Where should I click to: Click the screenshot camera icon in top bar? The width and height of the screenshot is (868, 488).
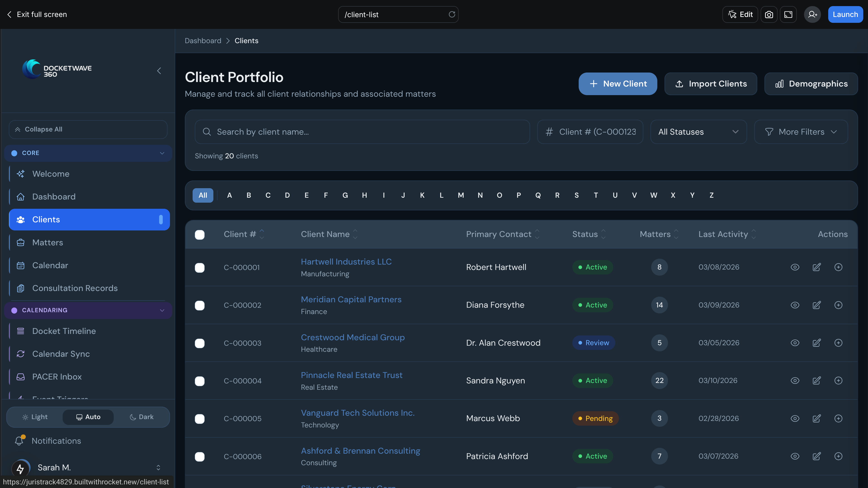tap(769, 14)
